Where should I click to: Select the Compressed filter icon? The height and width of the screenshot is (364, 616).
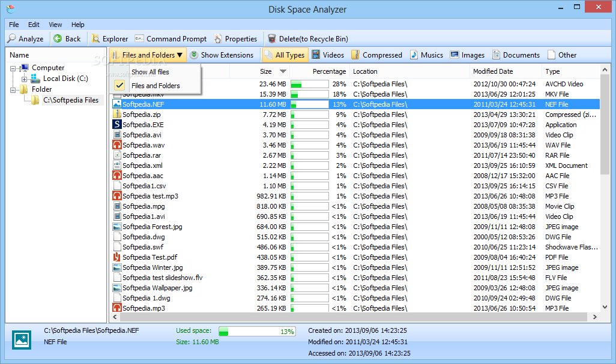pyautogui.click(x=355, y=55)
